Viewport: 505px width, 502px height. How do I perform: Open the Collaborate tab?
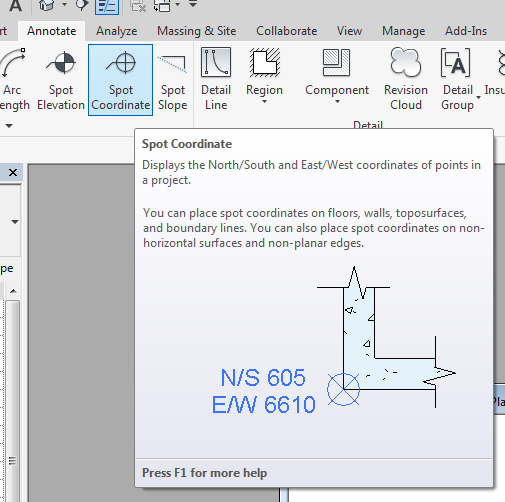click(x=287, y=31)
